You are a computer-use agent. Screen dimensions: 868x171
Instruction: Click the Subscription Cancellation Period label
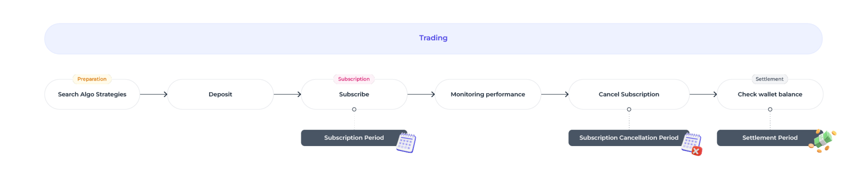point(629,138)
